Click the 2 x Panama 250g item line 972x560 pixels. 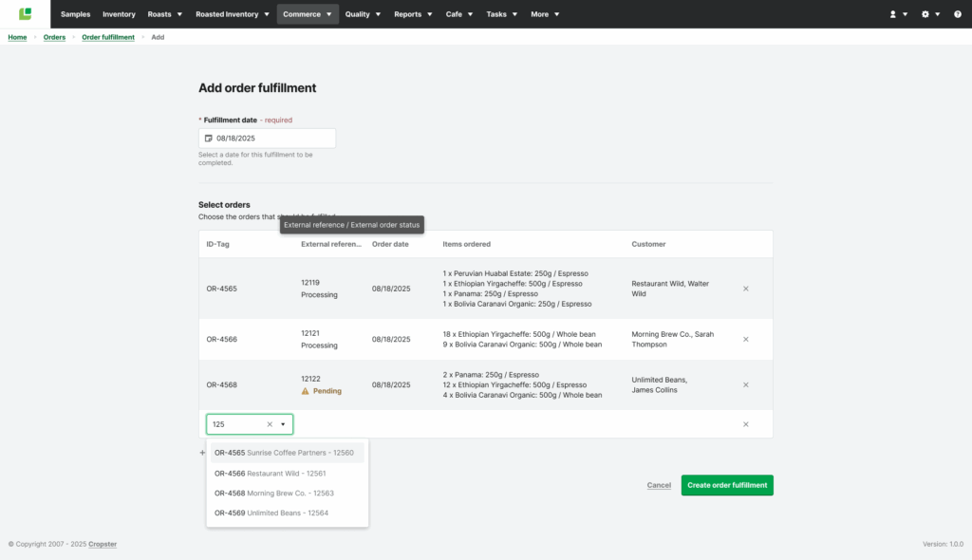click(x=491, y=375)
